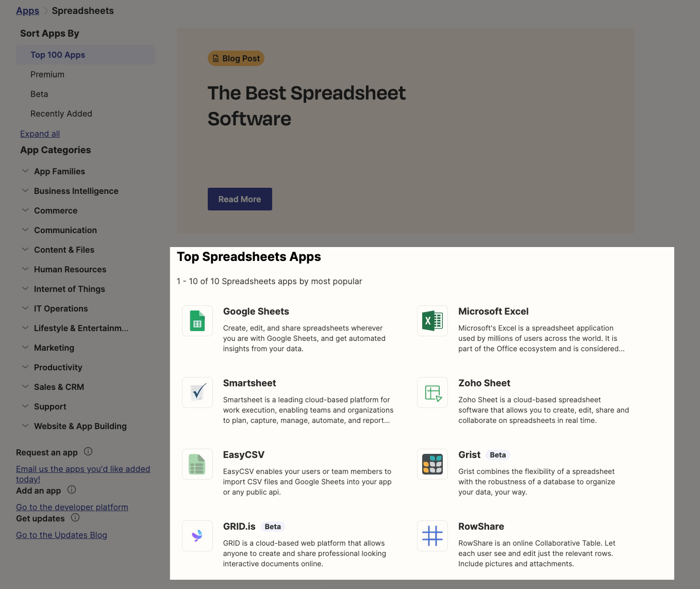The image size is (700, 589).
Task: Expand the App Families category
Action: 25,171
